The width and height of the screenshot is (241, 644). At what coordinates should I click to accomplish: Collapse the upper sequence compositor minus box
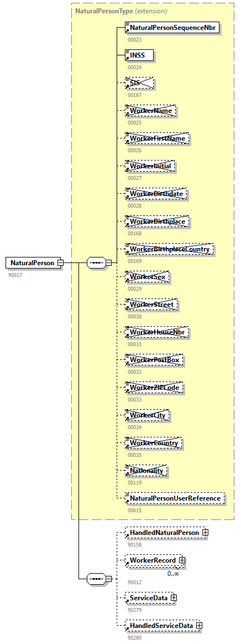tap(108, 262)
